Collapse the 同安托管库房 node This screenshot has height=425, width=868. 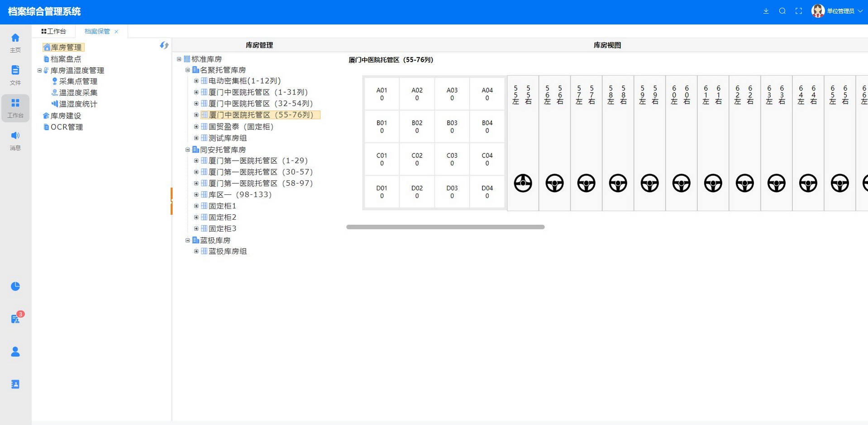[x=187, y=150]
